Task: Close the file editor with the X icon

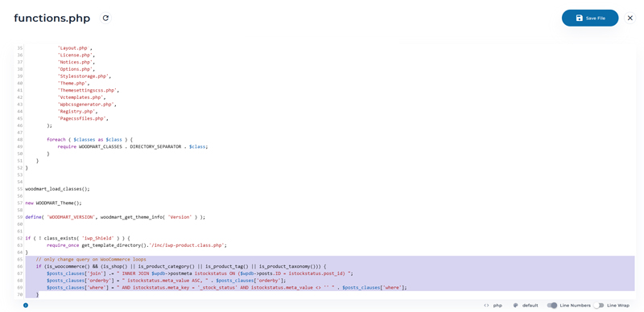Action: click(x=630, y=18)
